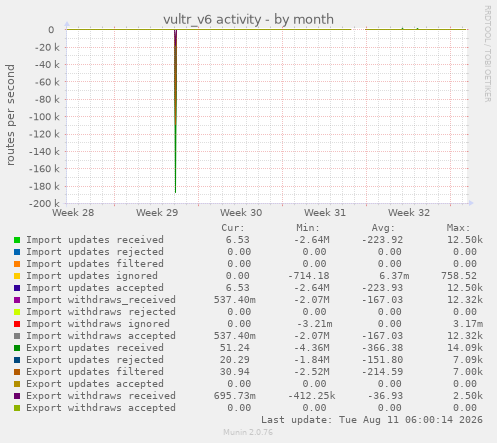497x443 pixels.
Task: Click the Export withdraws received maroon swatch
Action: (x=17, y=396)
